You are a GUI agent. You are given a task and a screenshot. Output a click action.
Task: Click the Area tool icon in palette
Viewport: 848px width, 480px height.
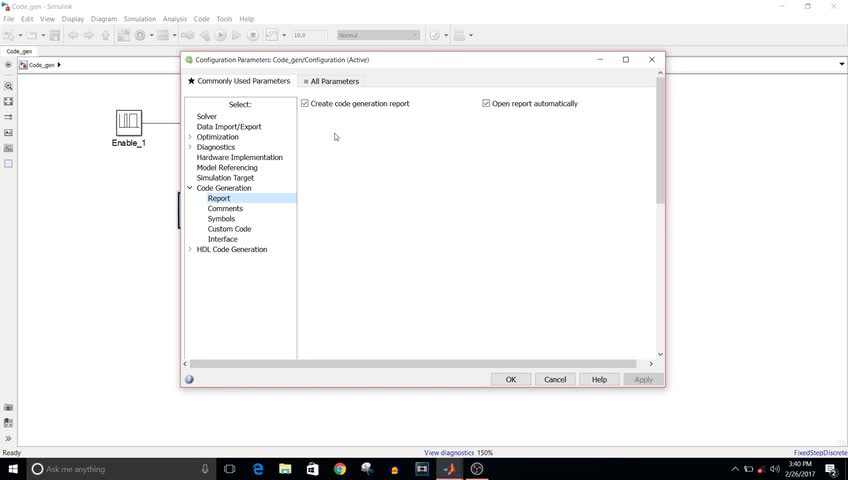tap(8, 164)
